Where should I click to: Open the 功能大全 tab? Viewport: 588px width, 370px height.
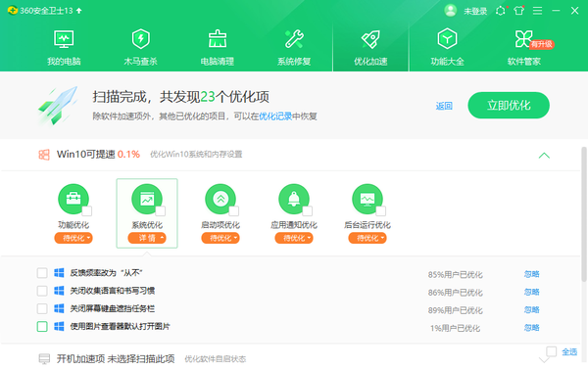[447, 48]
